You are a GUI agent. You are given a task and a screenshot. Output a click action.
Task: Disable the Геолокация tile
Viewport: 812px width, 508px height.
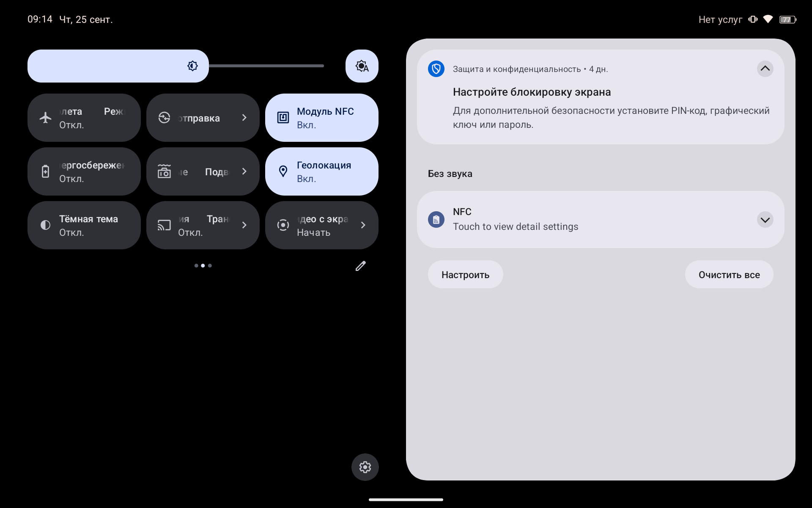pos(321,171)
